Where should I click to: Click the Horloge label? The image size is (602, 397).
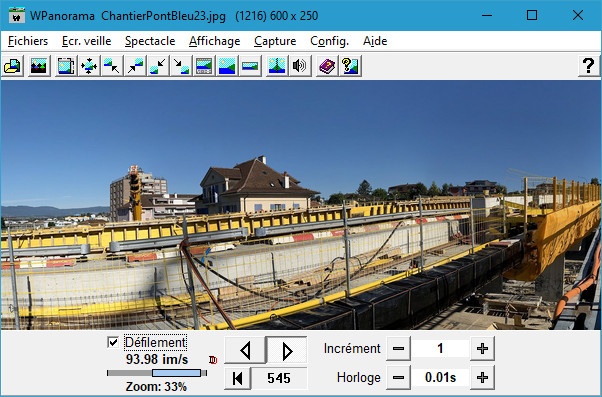point(359,378)
